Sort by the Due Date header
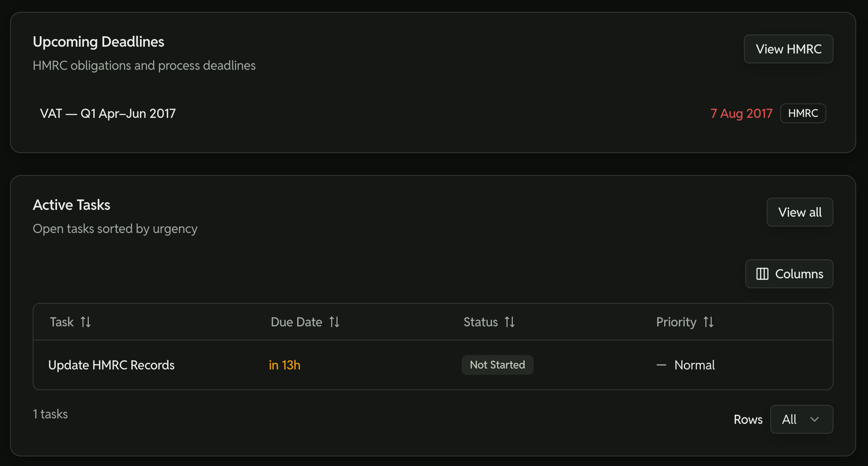 [296, 322]
